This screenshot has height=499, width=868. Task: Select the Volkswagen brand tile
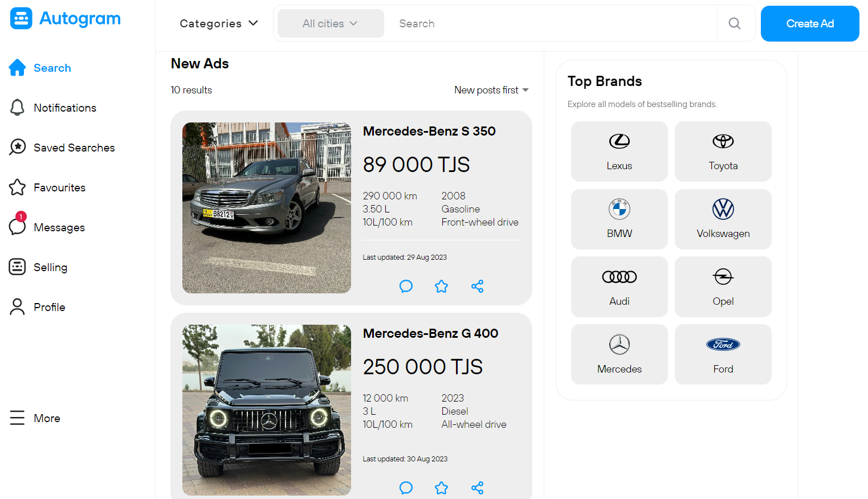[723, 219]
